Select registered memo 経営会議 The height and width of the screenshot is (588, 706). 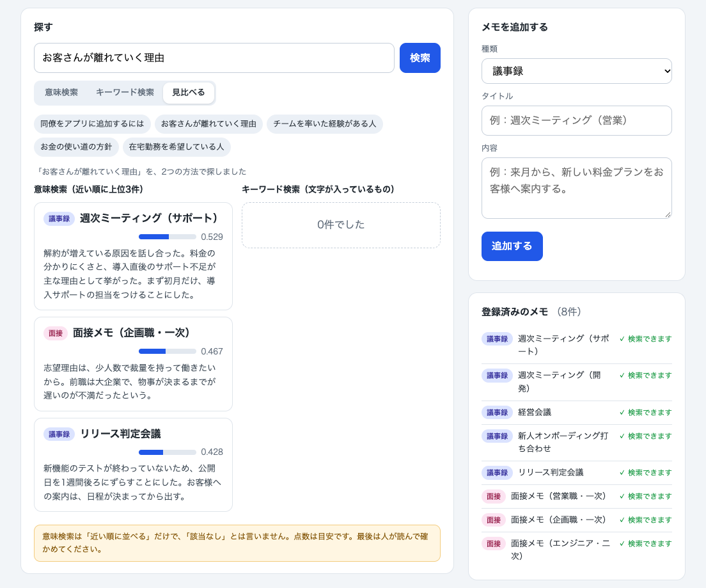[576, 412]
